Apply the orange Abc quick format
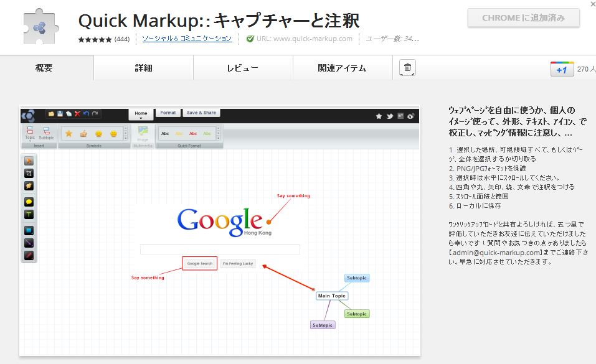 179,134
